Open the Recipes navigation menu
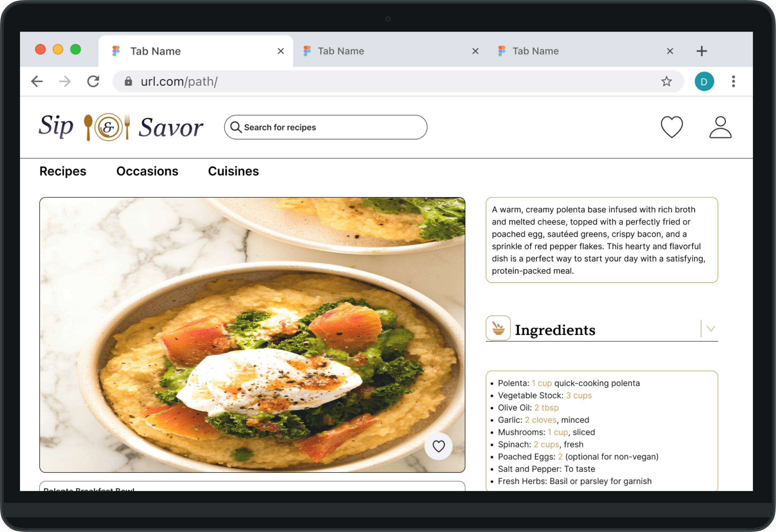The width and height of the screenshot is (776, 532). click(x=63, y=171)
